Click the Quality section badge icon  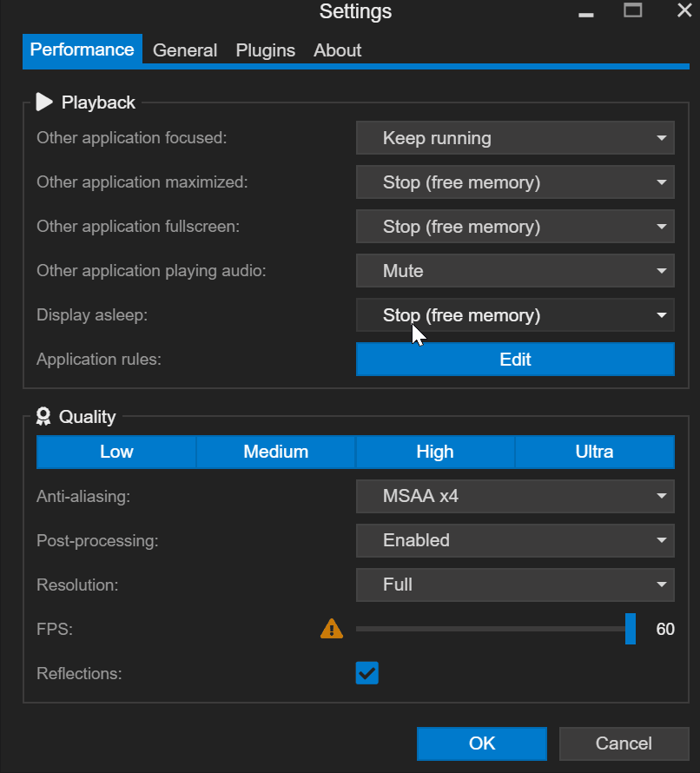pos(43,417)
